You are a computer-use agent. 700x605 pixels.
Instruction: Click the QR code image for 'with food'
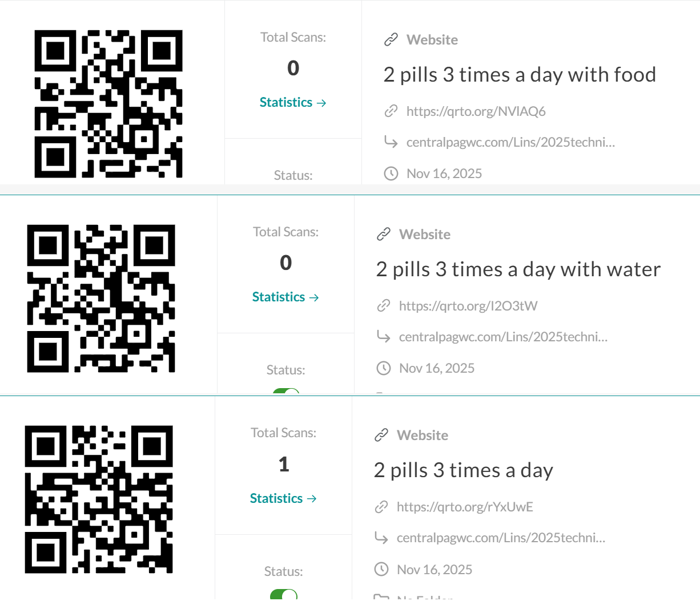click(108, 104)
